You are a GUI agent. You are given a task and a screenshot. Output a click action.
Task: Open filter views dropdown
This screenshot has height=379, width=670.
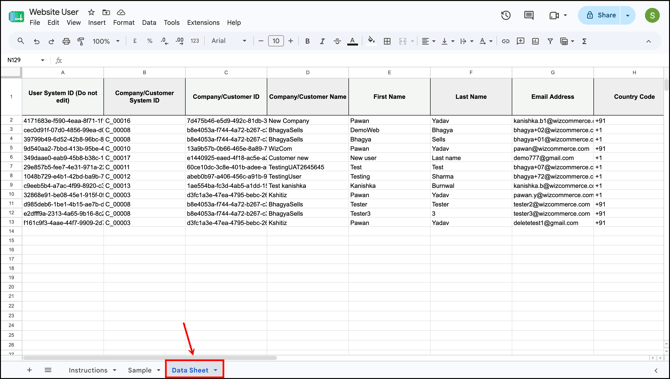(x=567, y=41)
